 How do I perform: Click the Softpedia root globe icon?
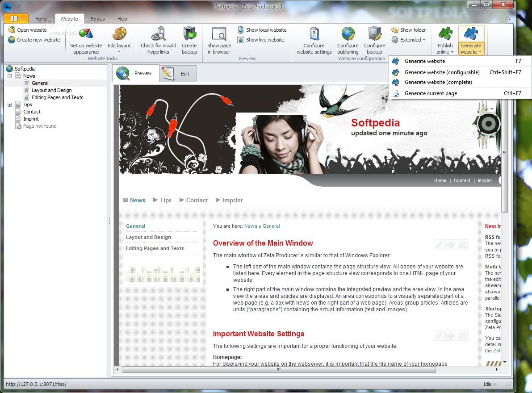(x=9, y=68)
